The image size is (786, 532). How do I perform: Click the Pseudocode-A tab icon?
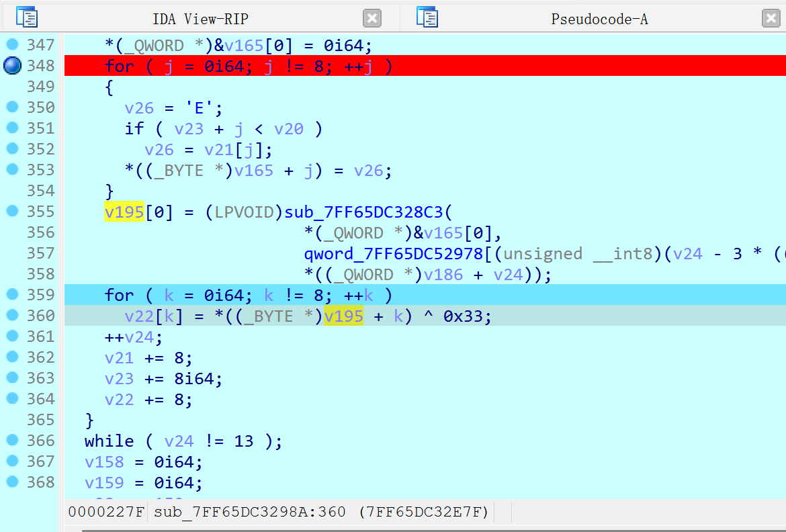click(427, 17)
